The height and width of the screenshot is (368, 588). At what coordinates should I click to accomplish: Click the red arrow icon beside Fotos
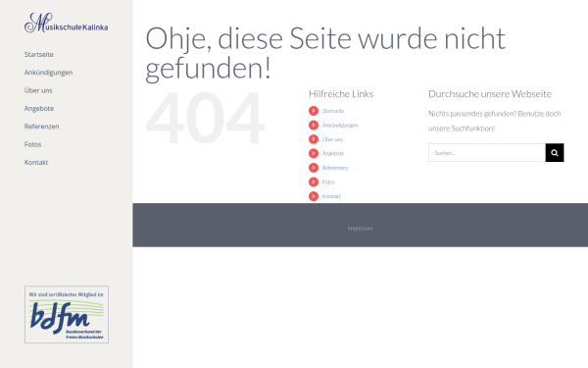(314, 182)
